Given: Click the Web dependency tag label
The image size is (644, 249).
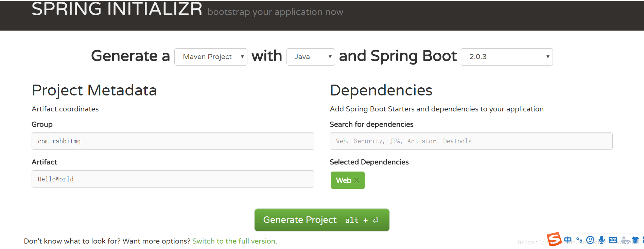Looking at the screenshot, I should (344, 180).
